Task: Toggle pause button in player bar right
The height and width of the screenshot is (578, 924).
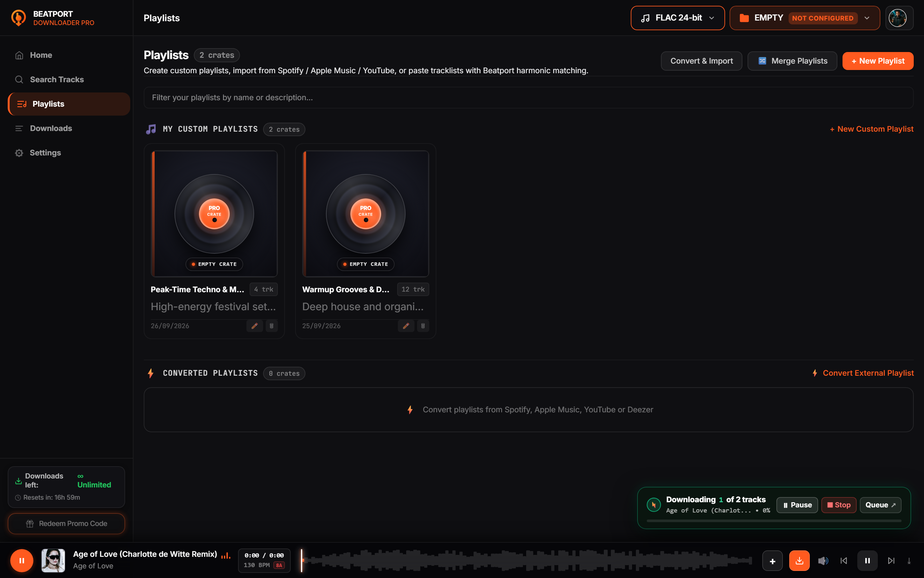Action: coord(868,561)
